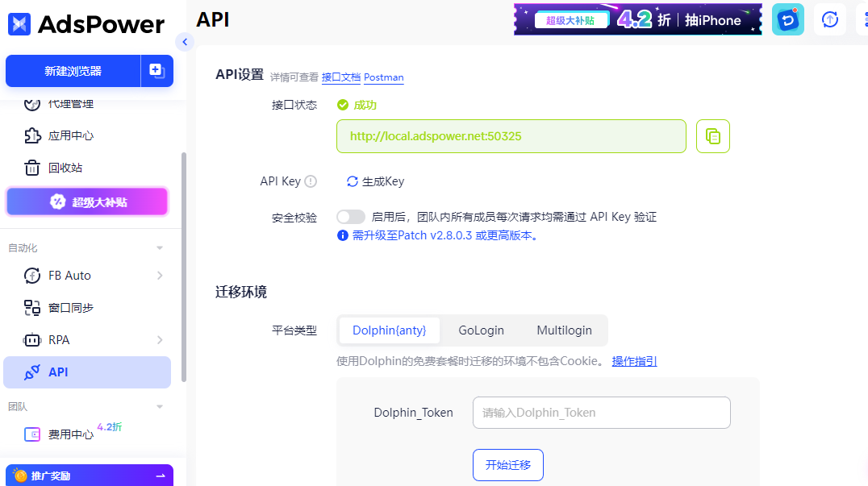Click the 超级大补贴 promo button in the sidebar
Viewport: 868px width, 486px height.
click(87, 201)
